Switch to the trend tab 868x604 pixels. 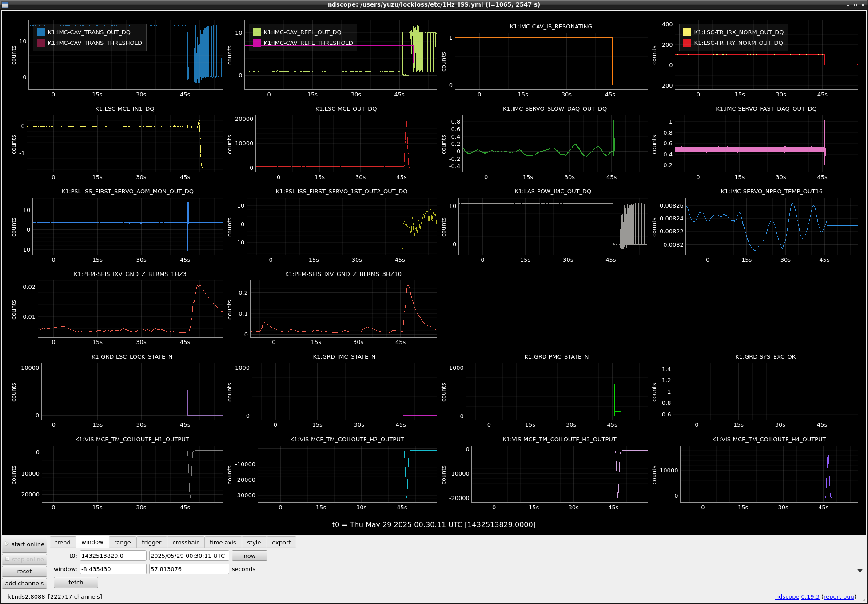click(x=63, y=542)
